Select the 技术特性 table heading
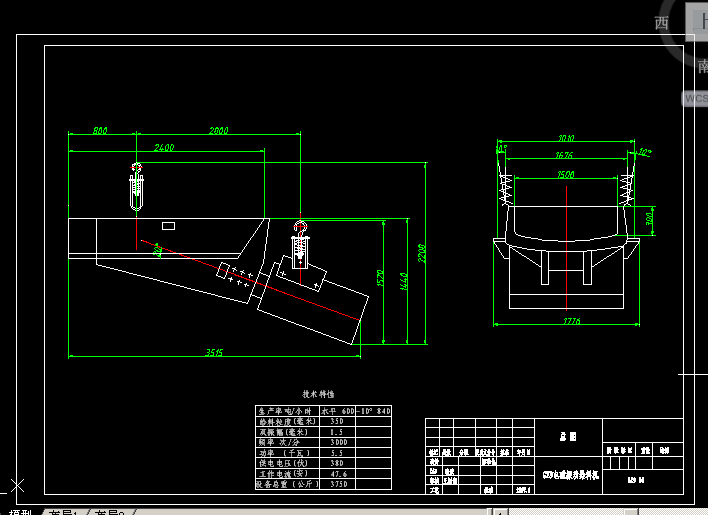 (x=318, y=394)
